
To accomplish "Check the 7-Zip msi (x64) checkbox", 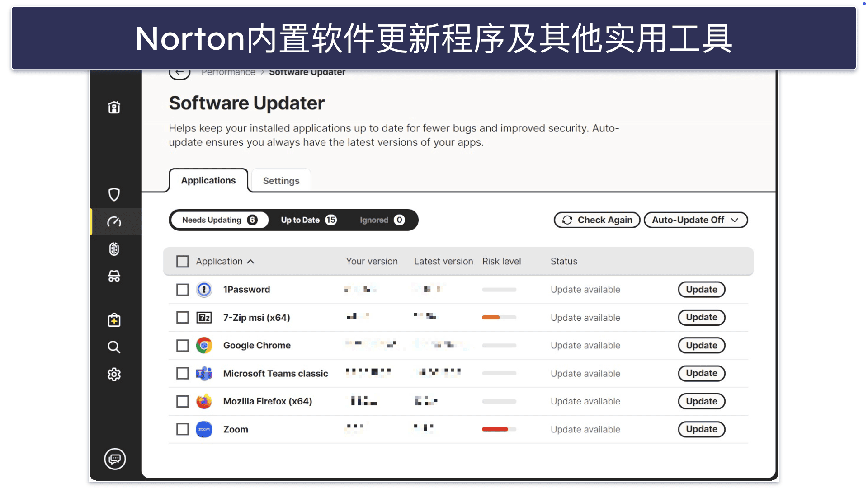I will coord(183,318).
